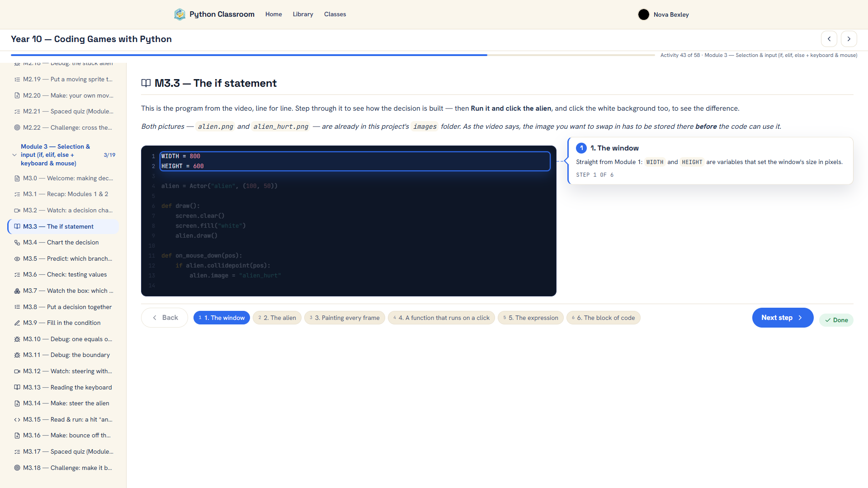868x488 pixels.
Task: Select step tab 2. The alien
Action: (277, 318)
